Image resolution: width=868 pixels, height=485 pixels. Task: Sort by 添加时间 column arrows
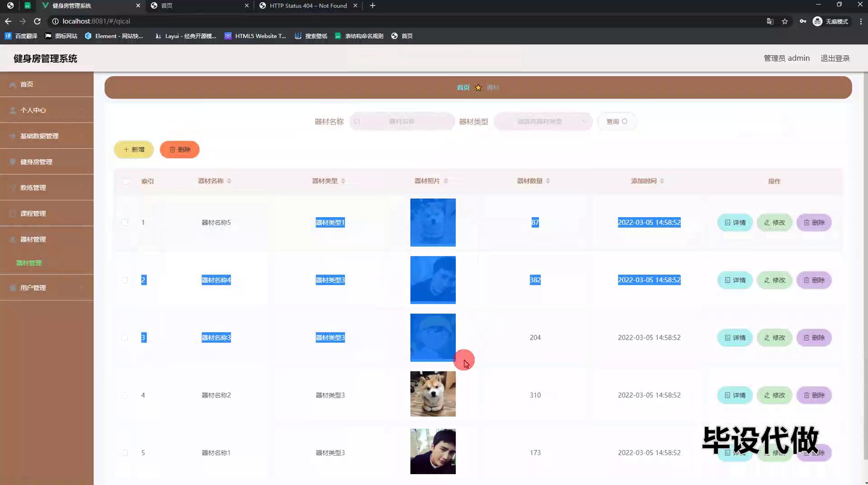(x=662, y=181)
